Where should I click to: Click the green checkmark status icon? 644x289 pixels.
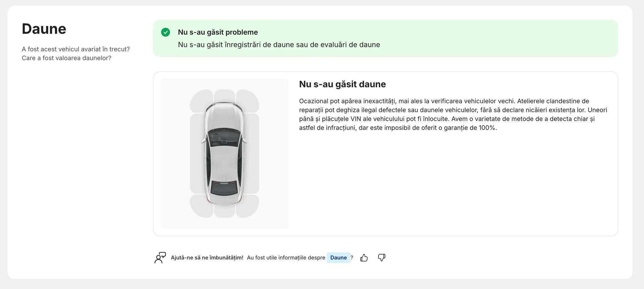165,32
